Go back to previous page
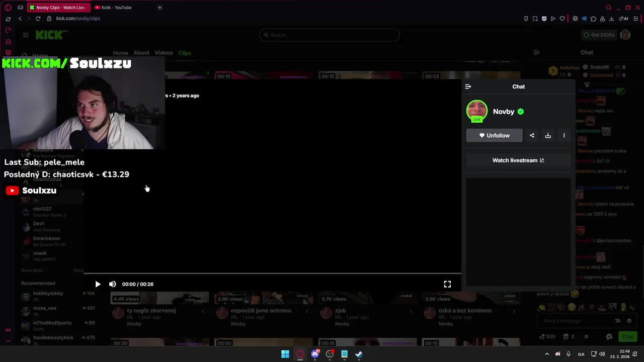The width and height of the screenshot is (644, 362). (x=20, y=19)
